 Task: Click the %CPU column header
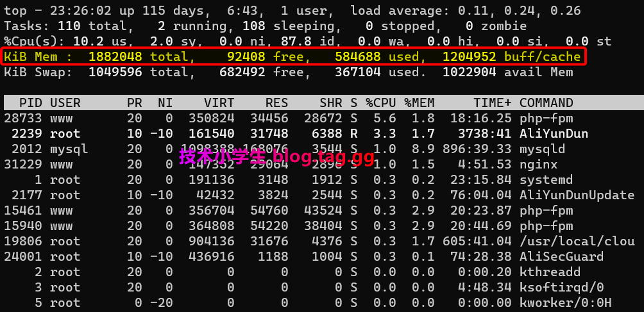click(381, 103)
